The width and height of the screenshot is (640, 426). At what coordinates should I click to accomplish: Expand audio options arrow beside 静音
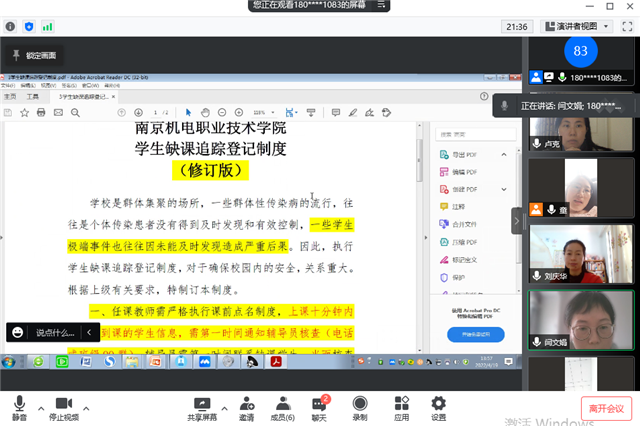point(40,408)
